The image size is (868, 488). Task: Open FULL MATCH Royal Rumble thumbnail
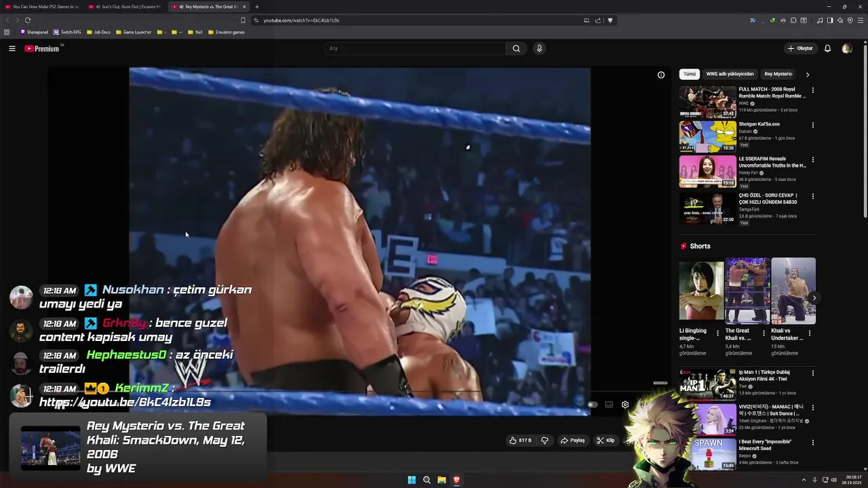[707, 102]
